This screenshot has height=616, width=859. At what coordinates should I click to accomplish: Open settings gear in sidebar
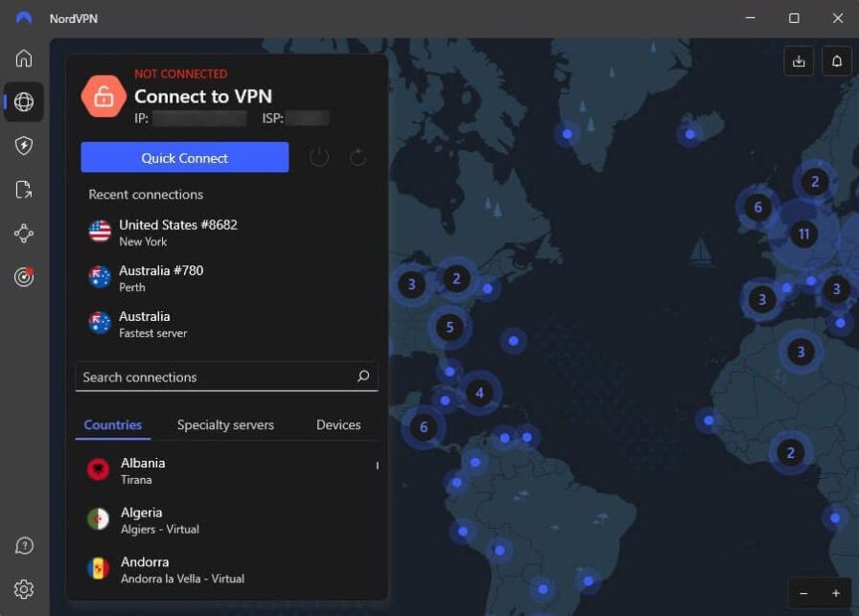pyautogui.click(x=24, y=589)
